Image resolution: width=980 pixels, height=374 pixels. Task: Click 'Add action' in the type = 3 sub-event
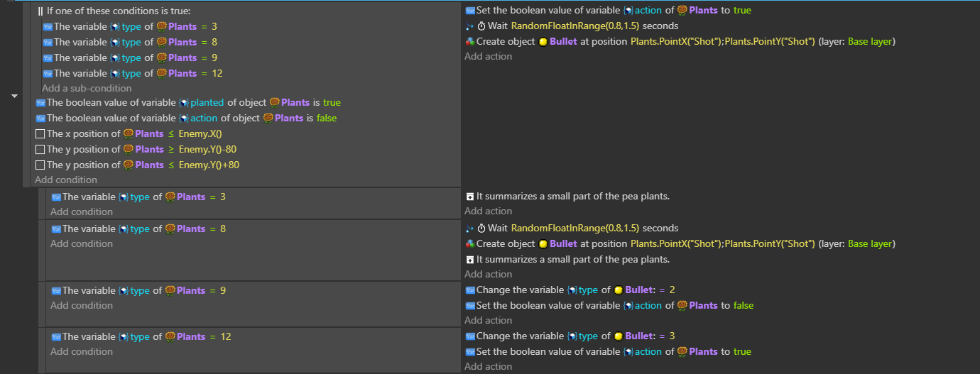488,211
